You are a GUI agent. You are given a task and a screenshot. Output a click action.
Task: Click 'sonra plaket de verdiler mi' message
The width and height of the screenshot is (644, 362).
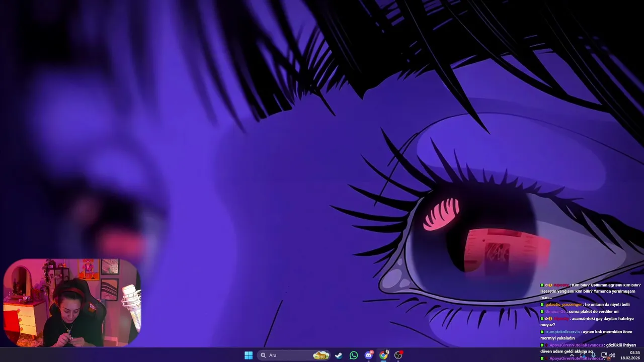[593, 311]
